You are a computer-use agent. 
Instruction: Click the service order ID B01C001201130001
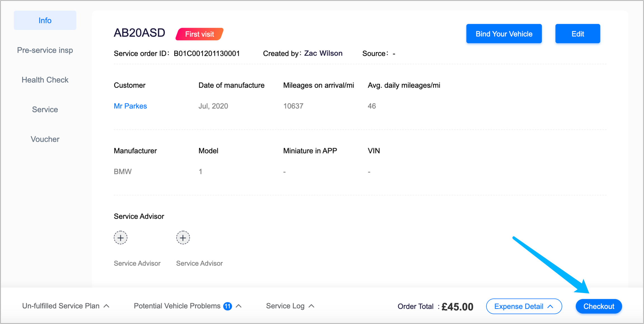tap(207, 53)
